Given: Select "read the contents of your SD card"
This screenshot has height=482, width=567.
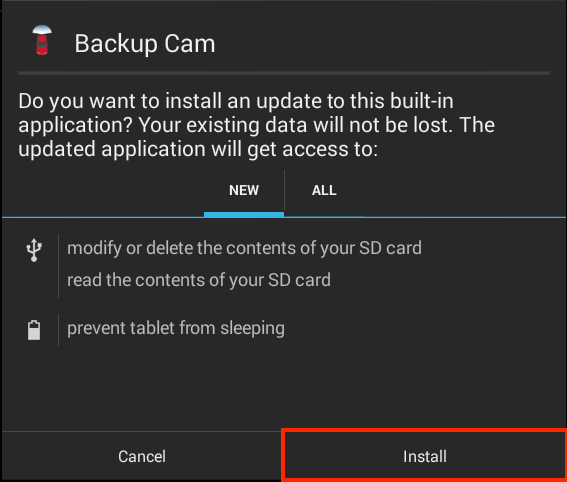Looking at the screenshot, I should click(x=199, y=280).
